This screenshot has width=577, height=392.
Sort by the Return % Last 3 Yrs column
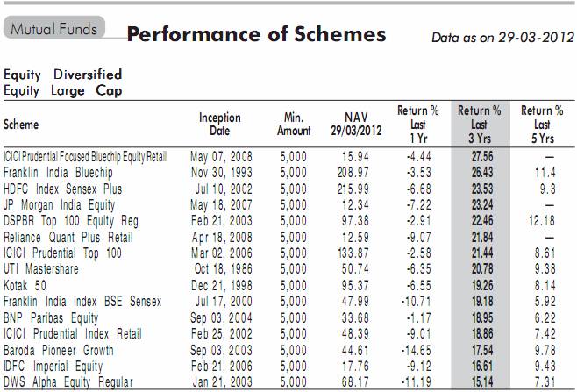coord(479,125)
